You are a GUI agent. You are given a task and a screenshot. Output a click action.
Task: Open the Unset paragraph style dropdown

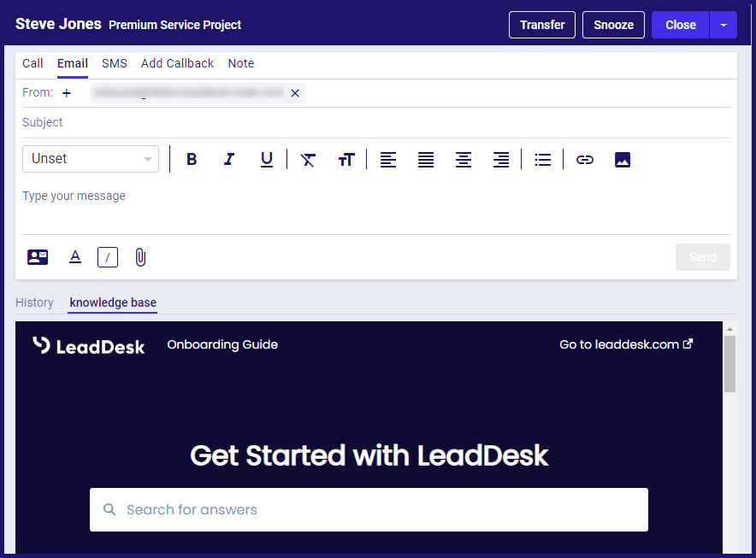91,159
